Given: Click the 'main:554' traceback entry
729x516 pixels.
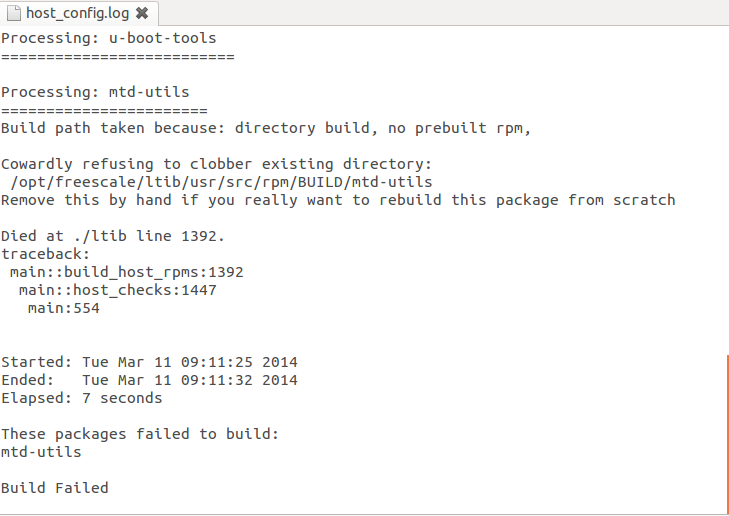Looking at the screenshot, I should [64, 308].
